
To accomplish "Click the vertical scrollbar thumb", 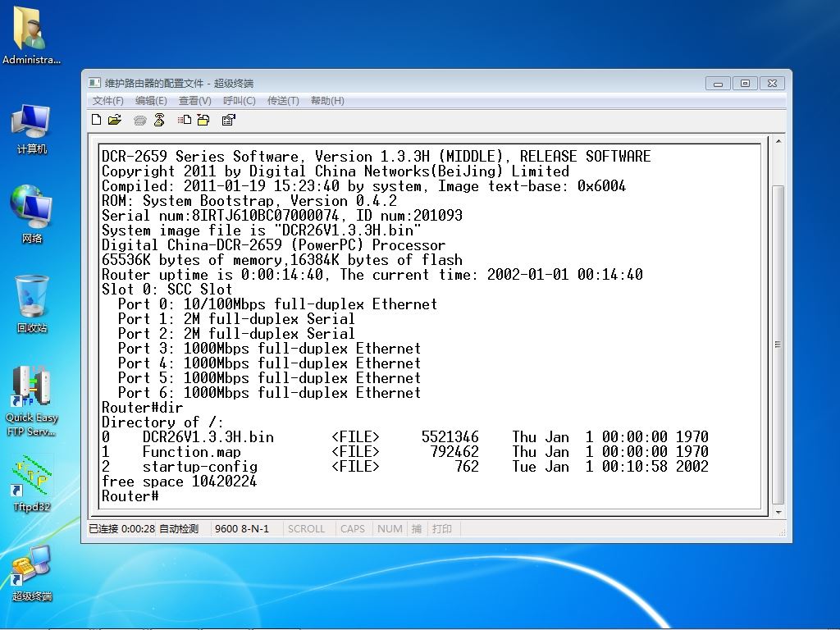I will pos(778,345).
